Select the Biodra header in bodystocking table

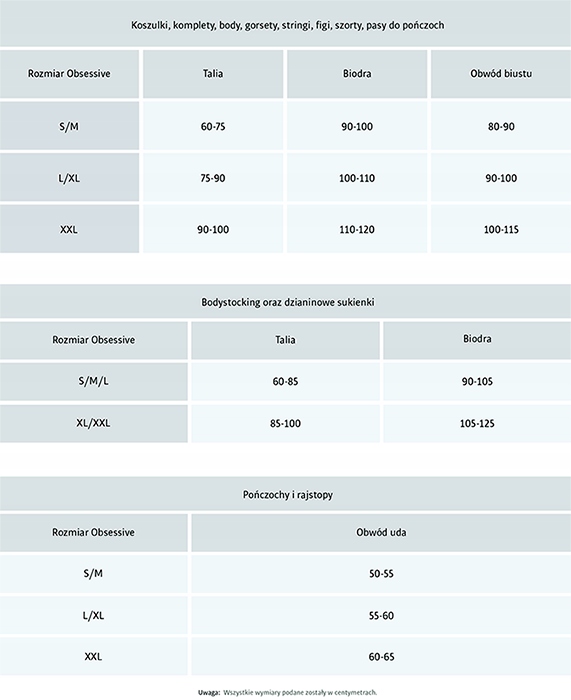click(x=477, y=339)
